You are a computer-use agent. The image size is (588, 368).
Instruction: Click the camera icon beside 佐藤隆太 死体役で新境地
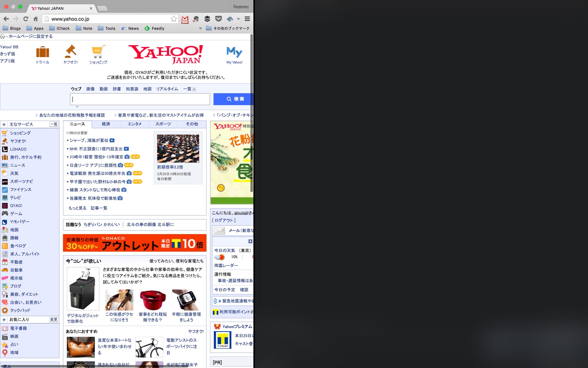(120, 198)
